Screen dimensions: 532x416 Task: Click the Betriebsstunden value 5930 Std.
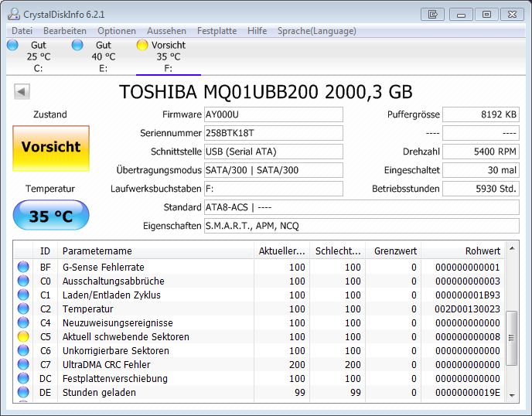481,189
